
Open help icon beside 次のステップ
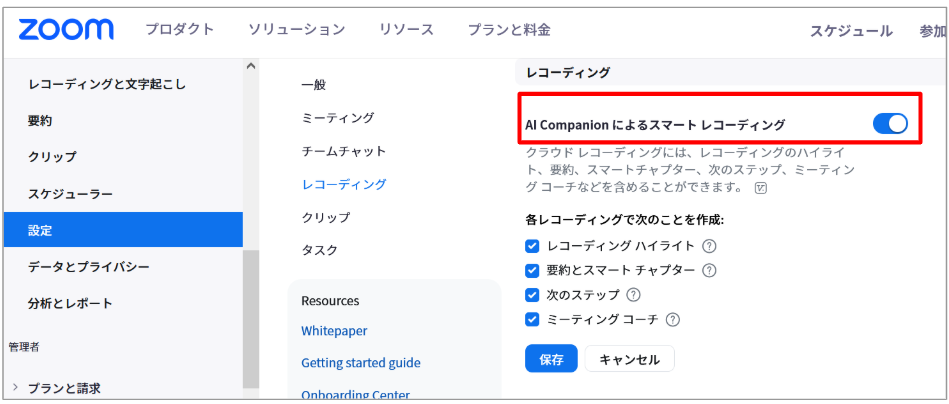point(633,295)
